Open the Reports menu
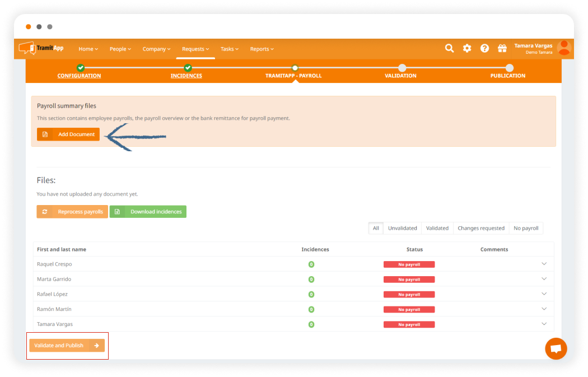Screen dimensions: 588x377 coord(262,49)
